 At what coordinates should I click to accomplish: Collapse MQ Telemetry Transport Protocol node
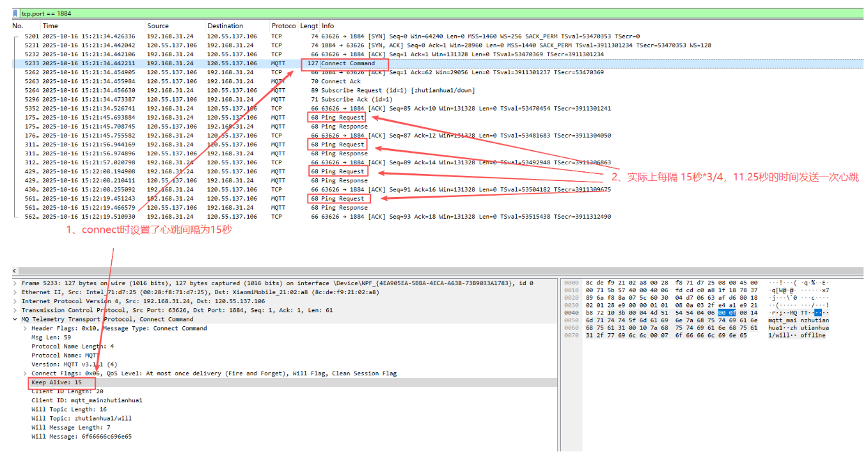tap(15, 319)
